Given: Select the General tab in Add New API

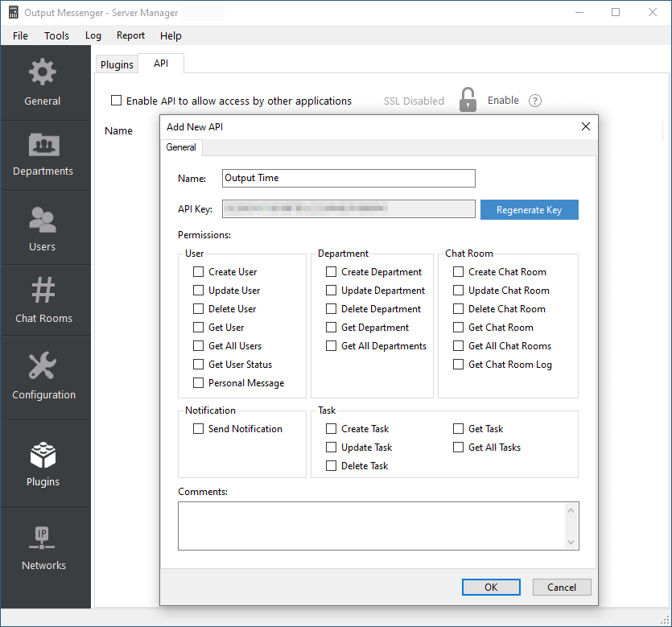Looking at the screenshot, I should coord(181,147).
